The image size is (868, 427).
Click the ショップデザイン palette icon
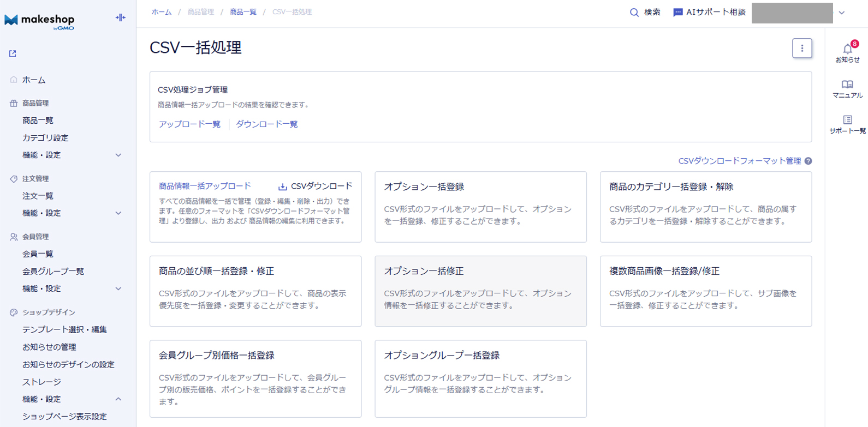pyautogui.click(x=14, y=312)
